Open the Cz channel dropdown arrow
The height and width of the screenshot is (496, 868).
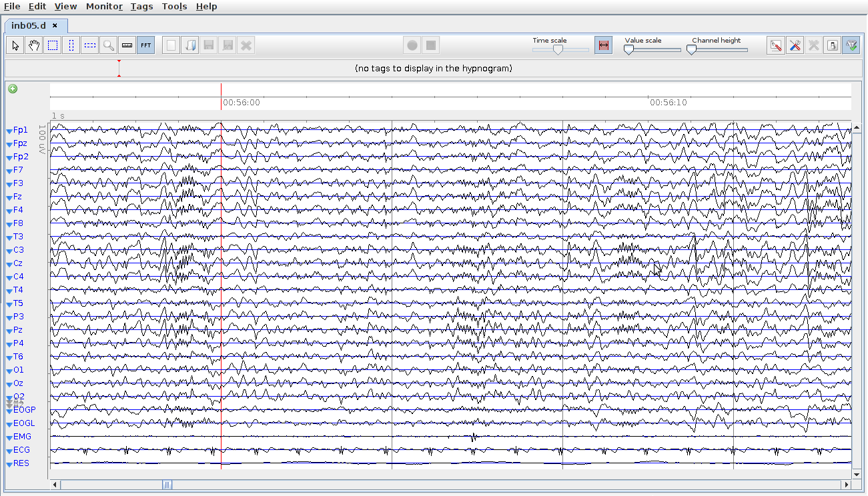point(9,264)
